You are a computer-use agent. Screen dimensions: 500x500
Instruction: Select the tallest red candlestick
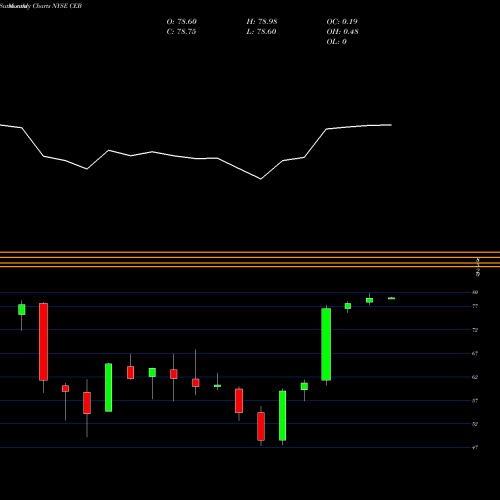[43, 342]
